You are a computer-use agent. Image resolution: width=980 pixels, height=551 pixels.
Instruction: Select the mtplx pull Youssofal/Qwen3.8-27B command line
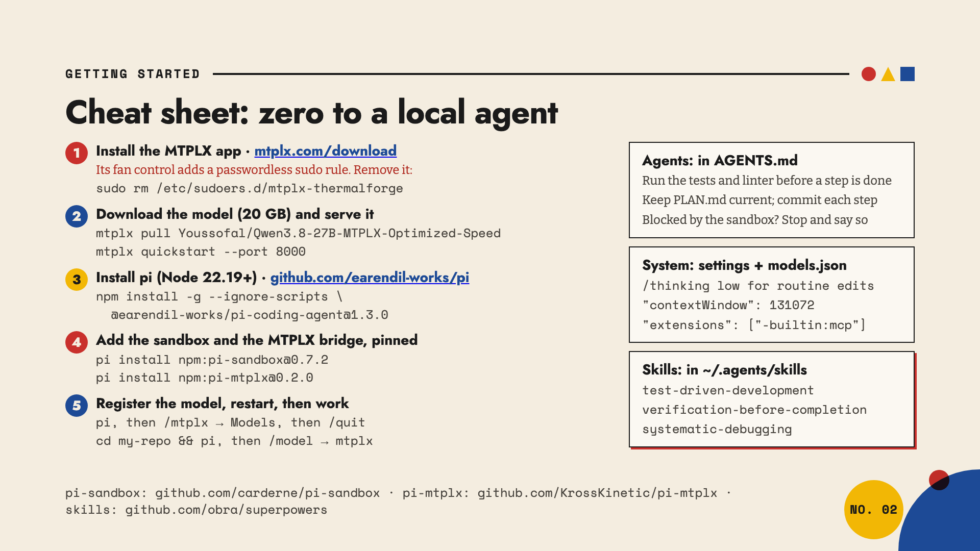298,233
